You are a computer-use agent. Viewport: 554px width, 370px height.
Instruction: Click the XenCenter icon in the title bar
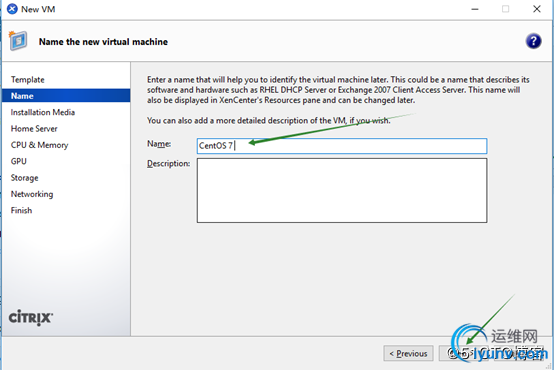tap(12, 9)
